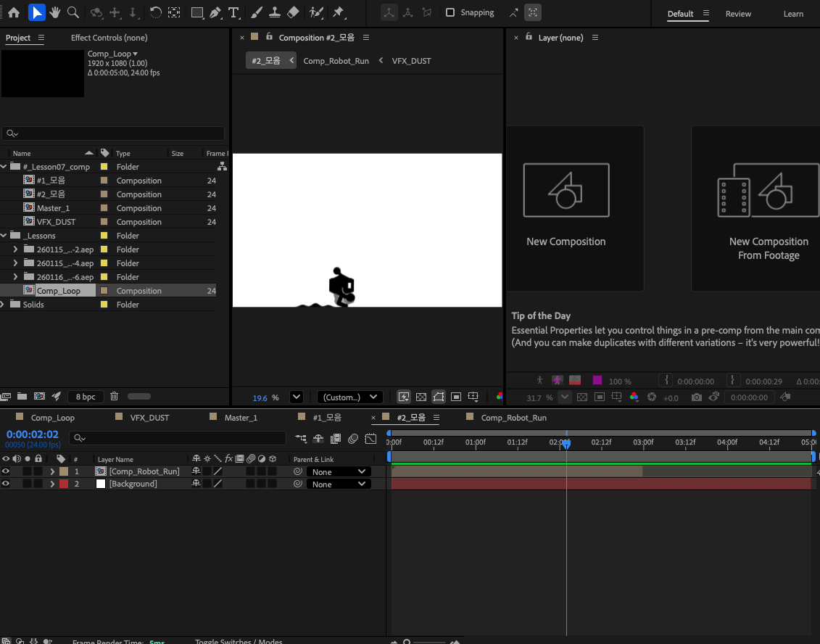Viewport: 820px width, 644px height.
Task: Take snapshot in Layer panel
Action: (697, 397)
